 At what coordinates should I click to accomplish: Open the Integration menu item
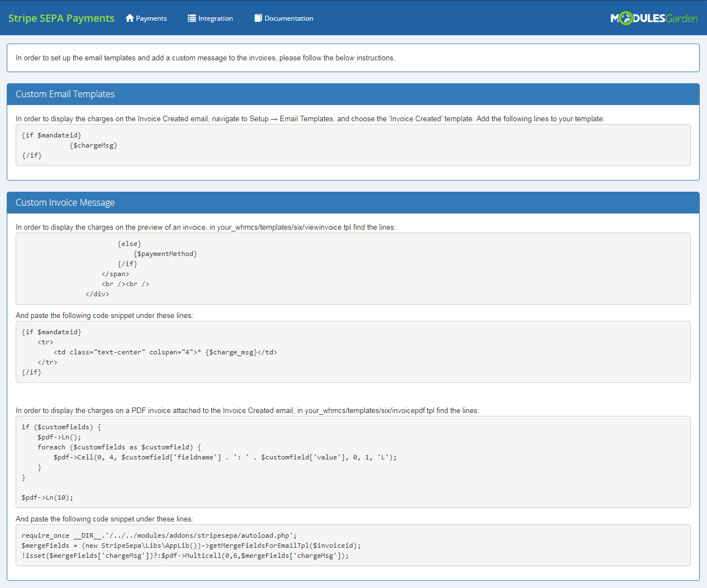[x=210, y=18]
